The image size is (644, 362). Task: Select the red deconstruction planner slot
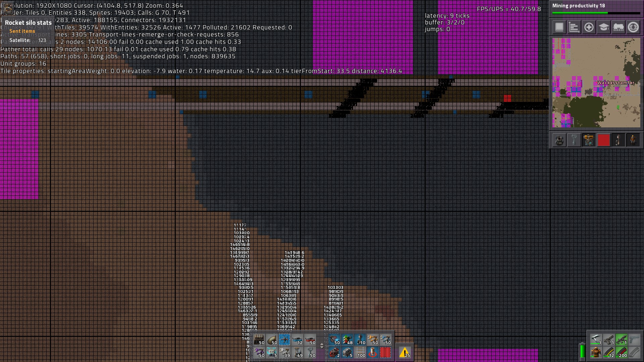pos(385,352)
